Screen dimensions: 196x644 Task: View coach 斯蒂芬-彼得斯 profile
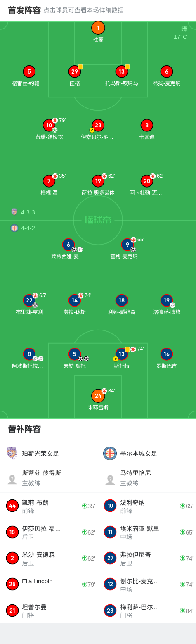(x=49, y=479)
